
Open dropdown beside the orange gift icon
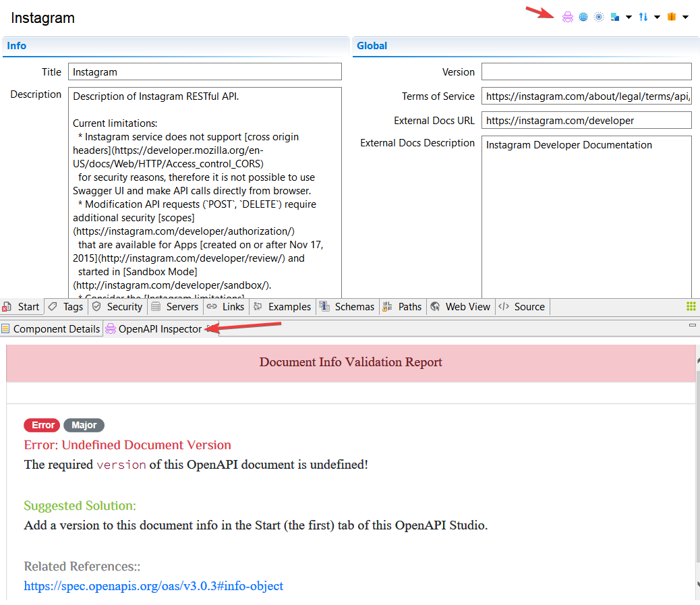[x=685, y=18]
